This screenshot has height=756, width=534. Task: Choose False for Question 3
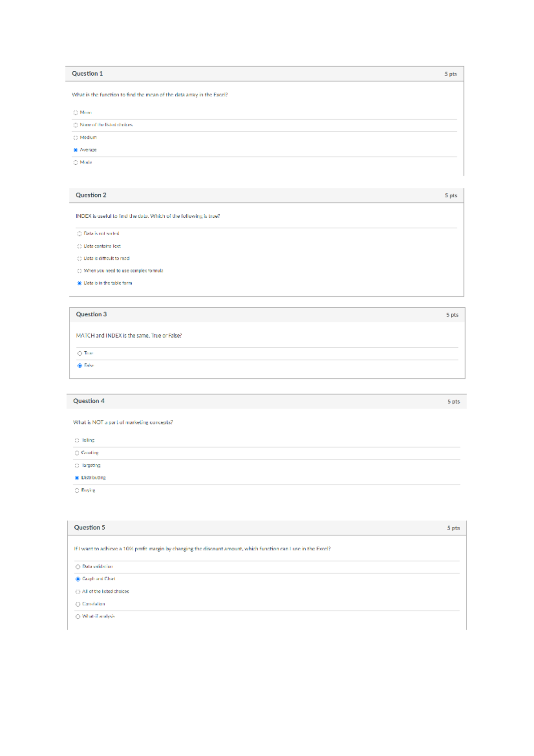80,366
